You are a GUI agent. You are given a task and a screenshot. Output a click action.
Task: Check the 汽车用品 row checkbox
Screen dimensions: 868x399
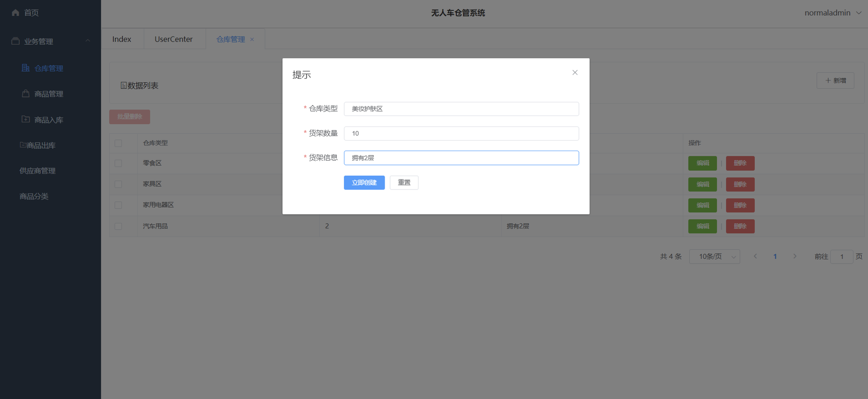point(118,226)
